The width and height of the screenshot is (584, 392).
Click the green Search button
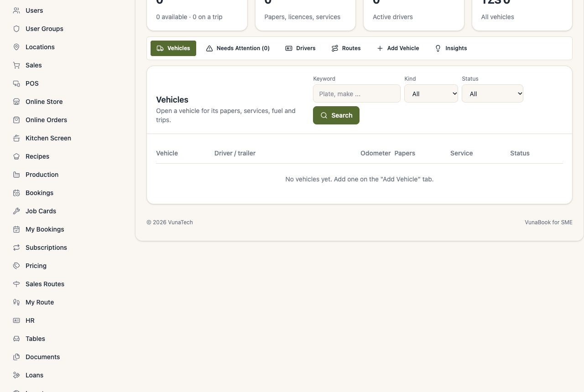click(336, 115)
